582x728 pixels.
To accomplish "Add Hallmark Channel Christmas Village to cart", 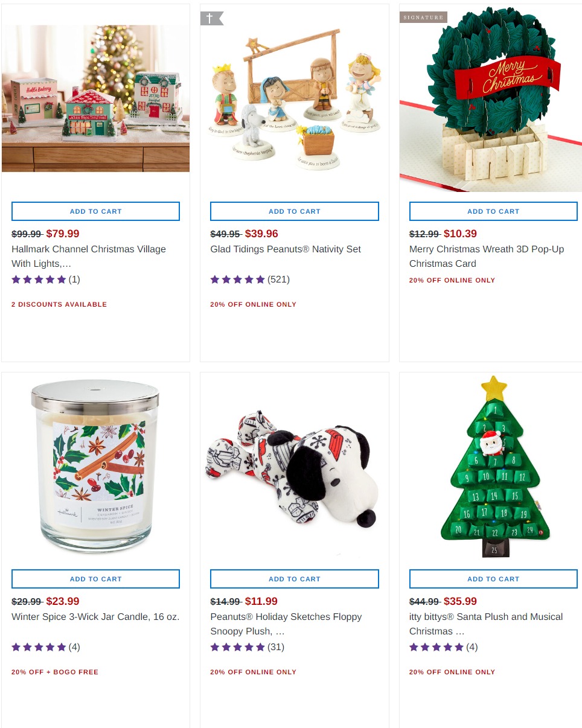I will tap(95, 211).
